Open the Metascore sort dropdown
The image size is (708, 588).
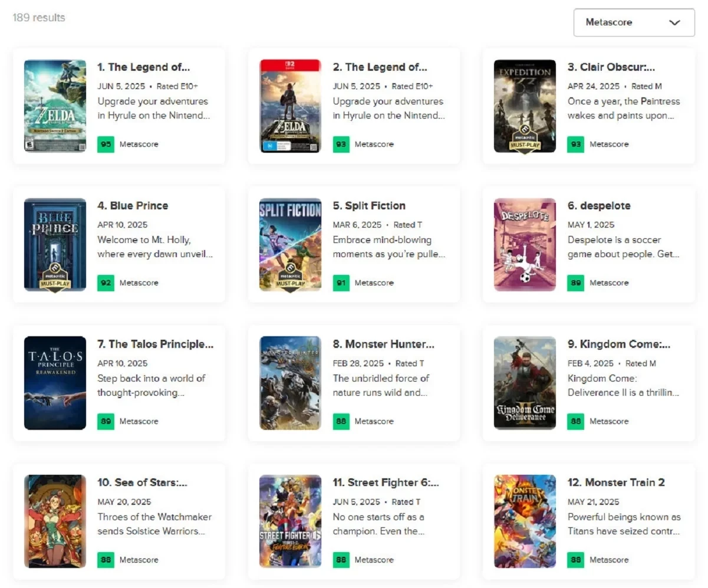coord(634,22)
